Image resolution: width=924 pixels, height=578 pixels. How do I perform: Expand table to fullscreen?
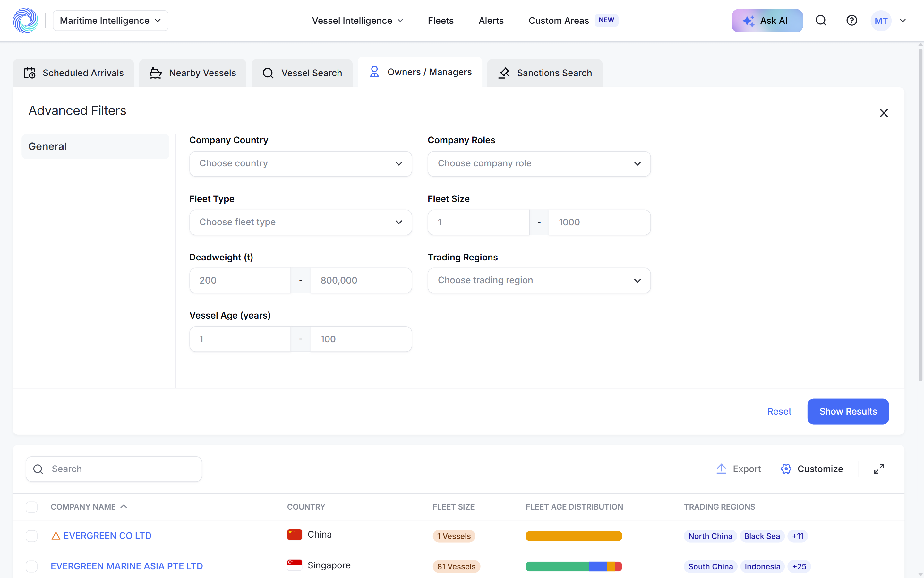(x=879, y=469)
